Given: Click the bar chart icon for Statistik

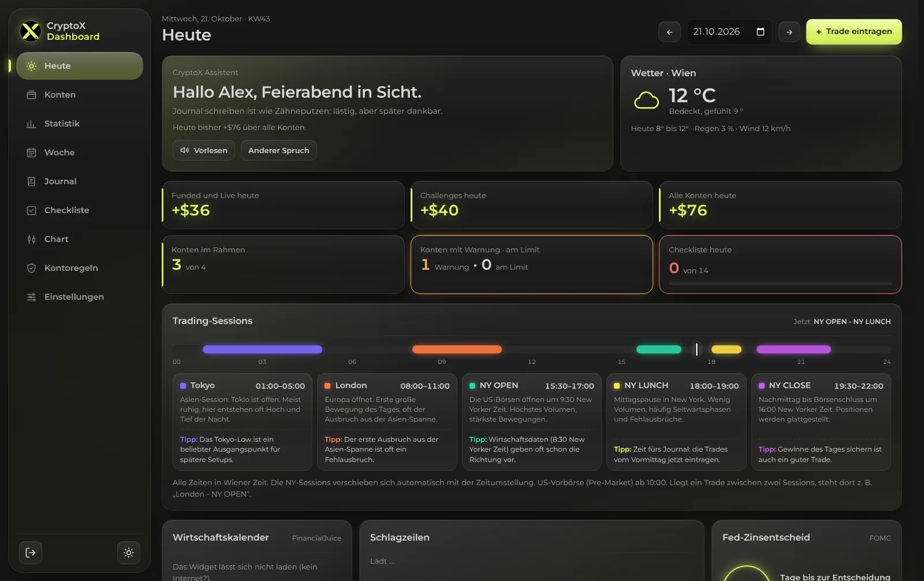Looking at the screenshot, I should coord(32,124).
